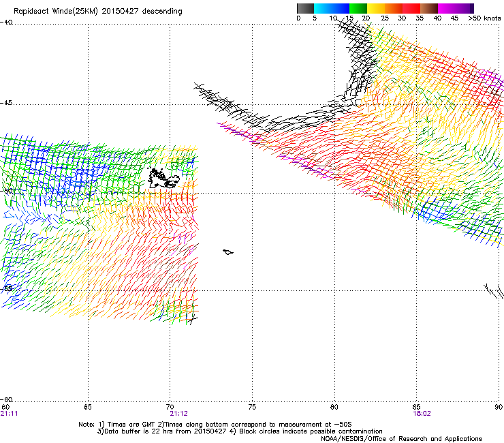This screenshot has width=504, height=443.
Task: Click the note 'Times are GMT' line
Action: click(x=215, y=425)
